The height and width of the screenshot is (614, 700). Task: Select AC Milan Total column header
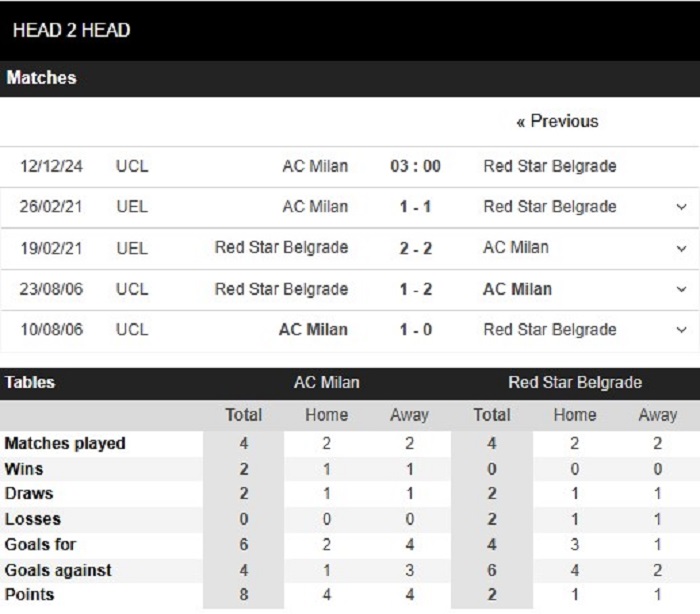(243, 415)
